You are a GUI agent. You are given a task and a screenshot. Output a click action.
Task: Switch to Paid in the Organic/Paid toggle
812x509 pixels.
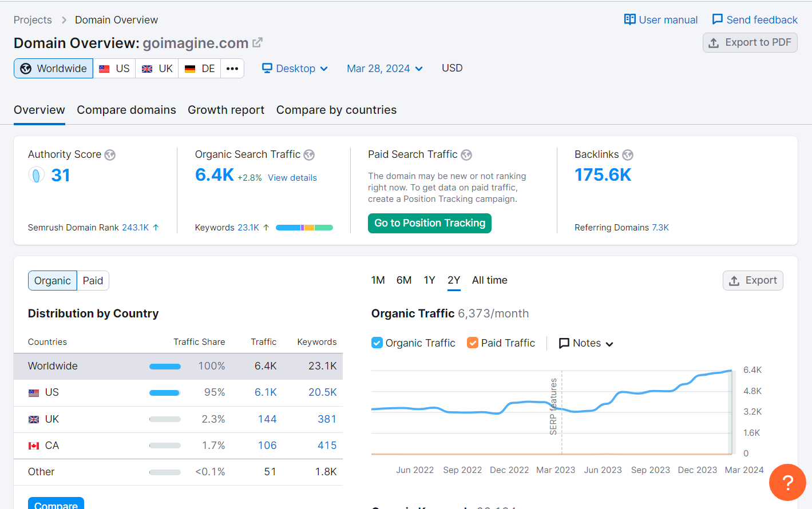click(x=92, y=280)
